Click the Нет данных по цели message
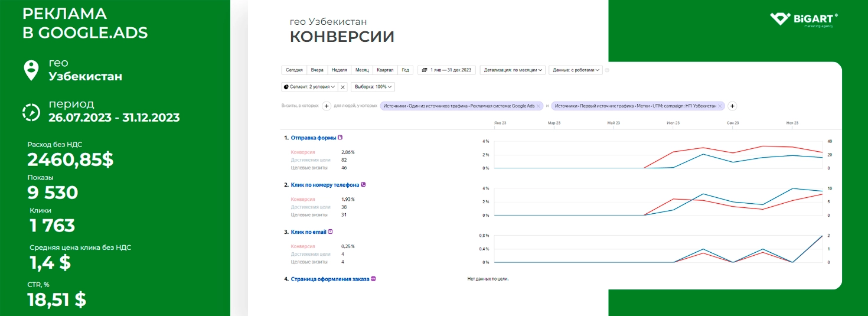This screenshot has height=316, width=868. 488,279
